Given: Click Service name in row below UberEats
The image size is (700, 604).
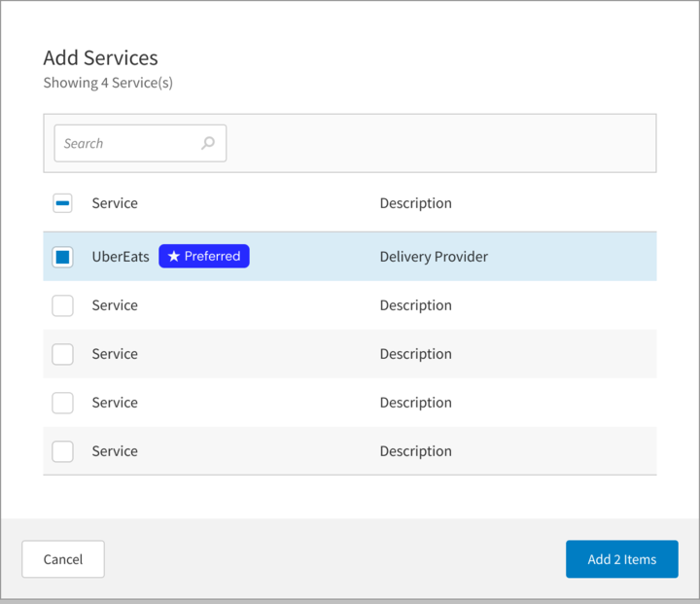Looking at the screenshot, I should coord(115,305).
